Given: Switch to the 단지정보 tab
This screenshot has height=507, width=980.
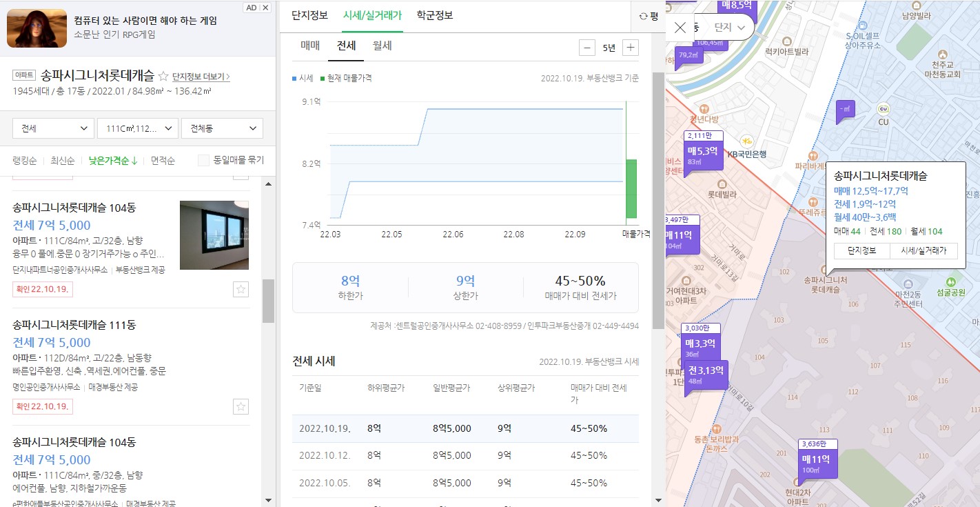Looking at the screenshot, I should (x=310, y=14).
